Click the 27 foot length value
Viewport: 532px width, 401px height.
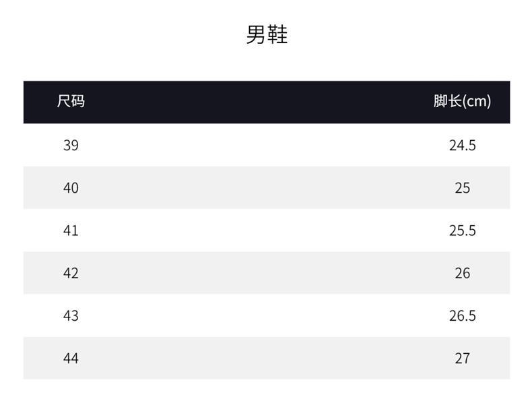point(462,358)
